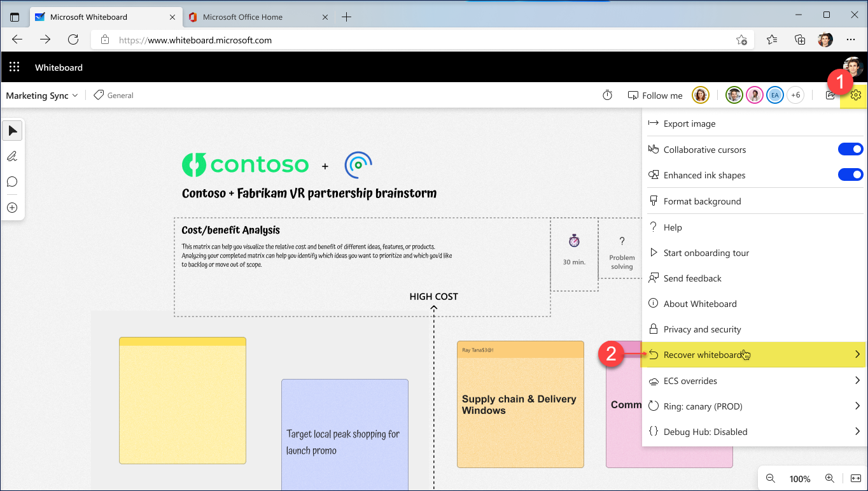The image size is (868, 491).
Task: Show the +6 additional participants
Action: tap(795, 96)
